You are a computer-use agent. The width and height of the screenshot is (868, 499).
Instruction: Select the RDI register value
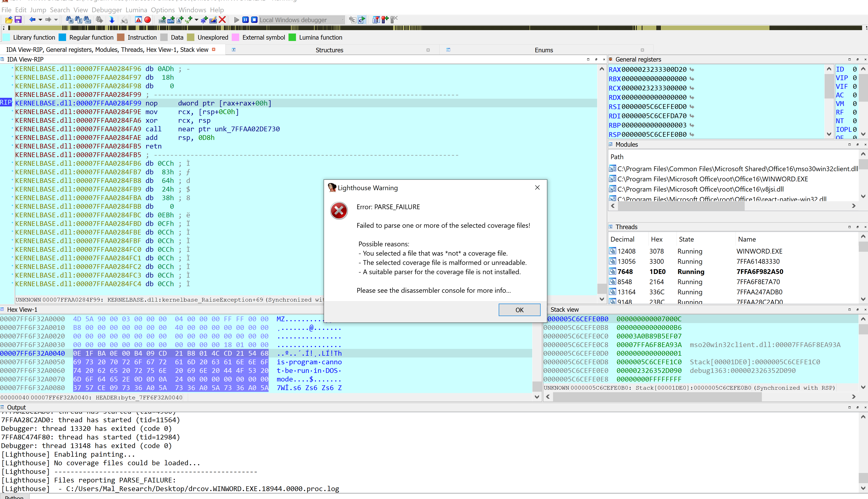point(654,116)
